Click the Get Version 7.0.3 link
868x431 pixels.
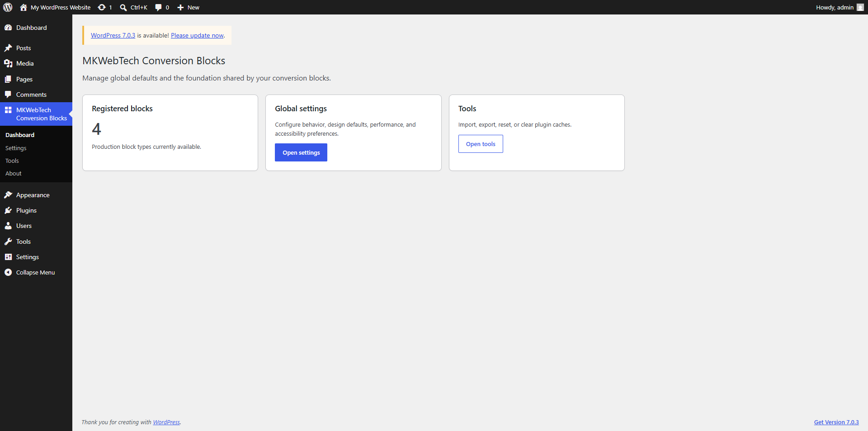click(836, 422)
